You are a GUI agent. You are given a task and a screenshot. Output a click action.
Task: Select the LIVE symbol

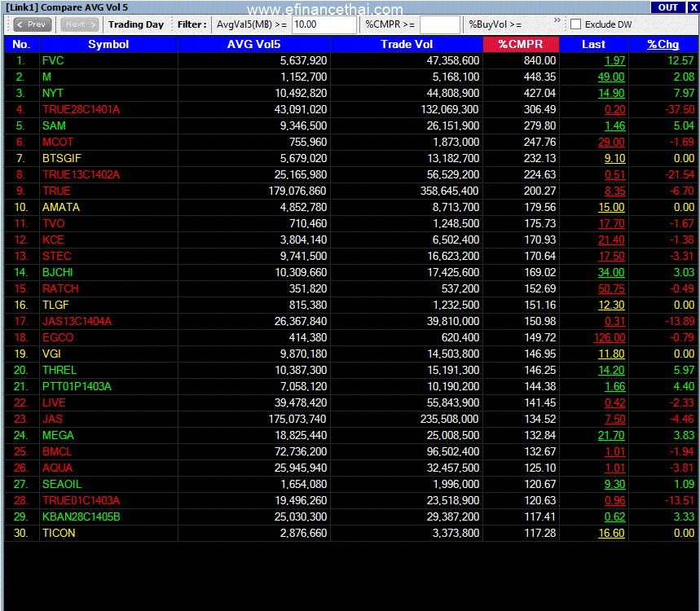click(x=54, y=402)
